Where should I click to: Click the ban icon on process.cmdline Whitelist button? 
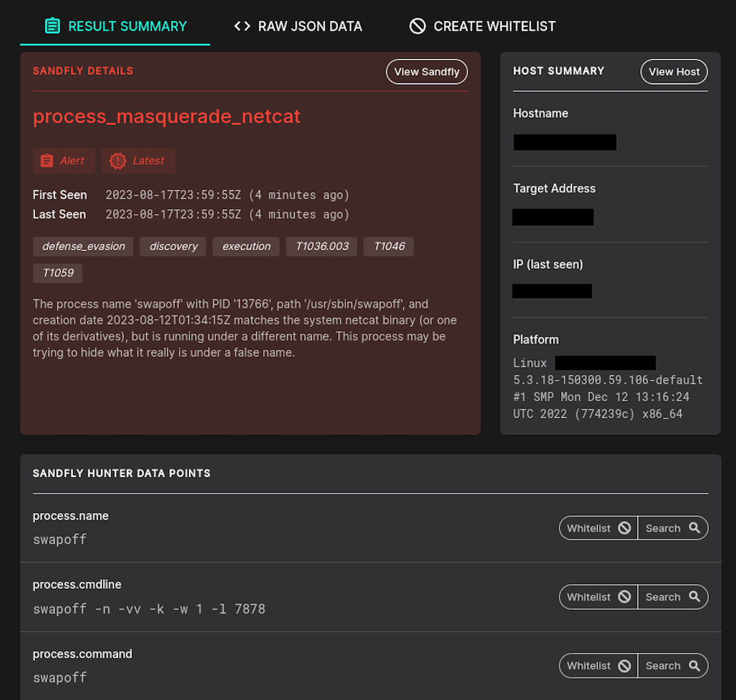624,597
